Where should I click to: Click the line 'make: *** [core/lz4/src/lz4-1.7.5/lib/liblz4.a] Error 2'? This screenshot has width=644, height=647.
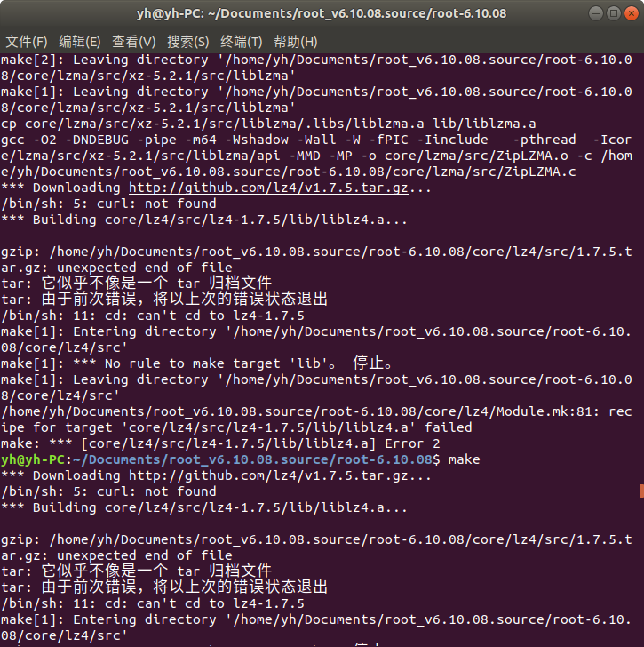click(x=220, y=443)
